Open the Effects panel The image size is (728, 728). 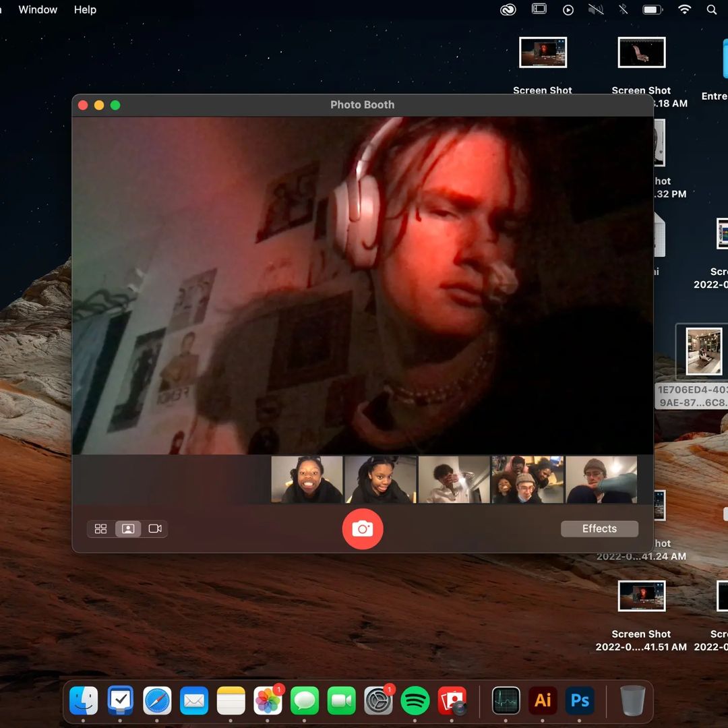pos(599,529)
